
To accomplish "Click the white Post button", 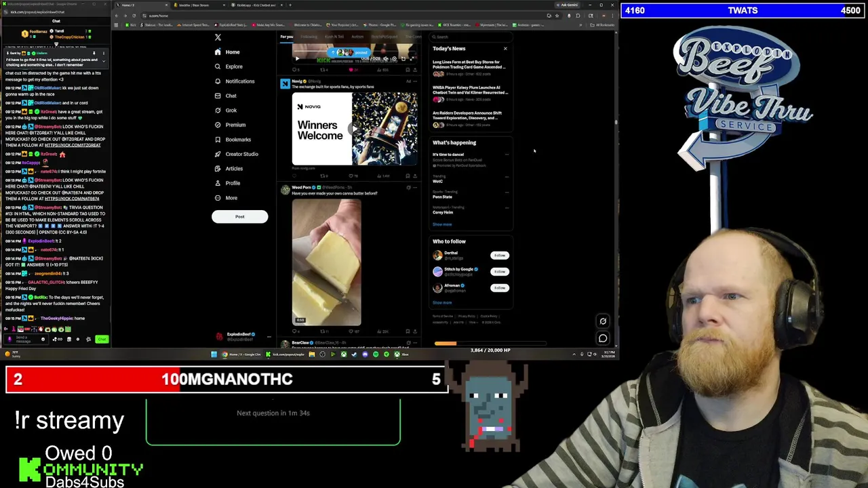I will [239, 217].
